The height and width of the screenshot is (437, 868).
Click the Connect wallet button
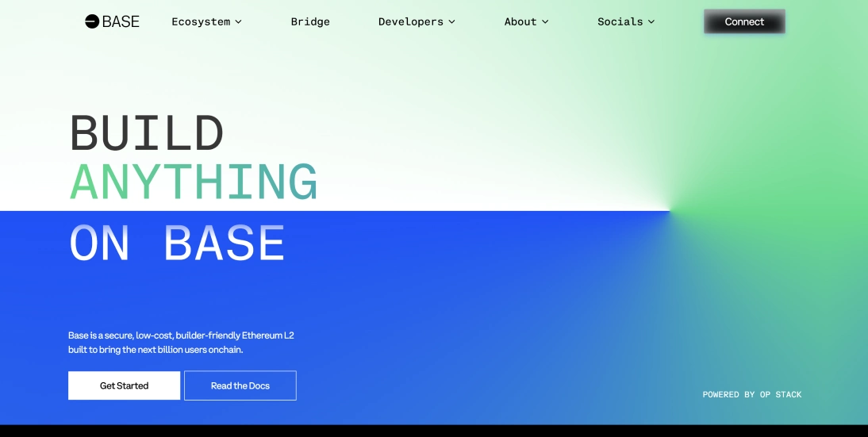pyautogui.click(x=744, y=21)
